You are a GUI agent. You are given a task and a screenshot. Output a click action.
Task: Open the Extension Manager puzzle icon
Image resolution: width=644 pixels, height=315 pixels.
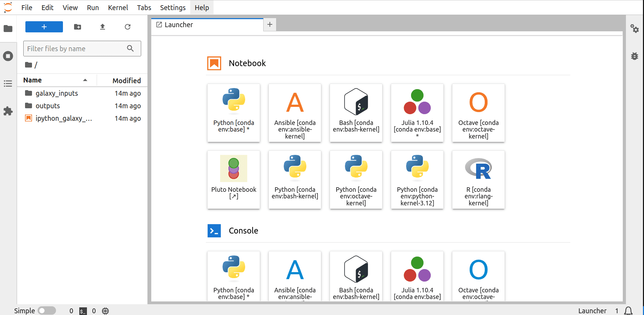tap(8, 111)
